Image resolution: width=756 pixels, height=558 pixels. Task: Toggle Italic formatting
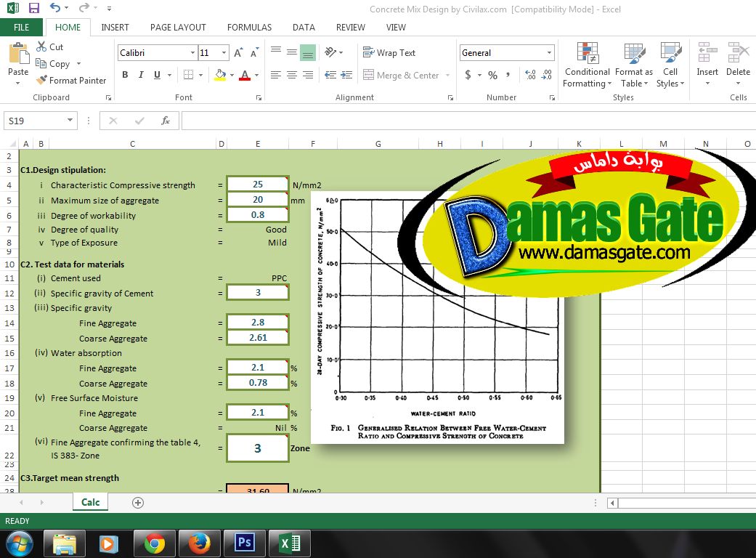click(141, 75)
